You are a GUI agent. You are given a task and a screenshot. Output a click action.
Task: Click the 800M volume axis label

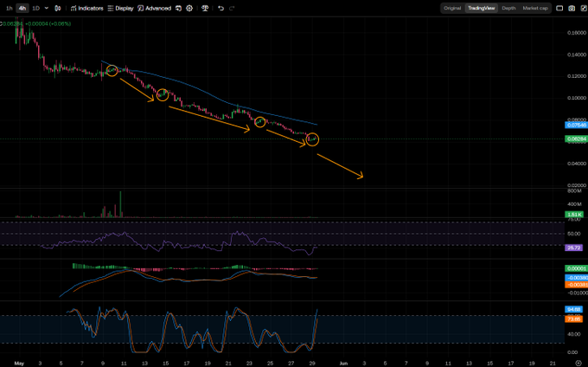[574, 191]
